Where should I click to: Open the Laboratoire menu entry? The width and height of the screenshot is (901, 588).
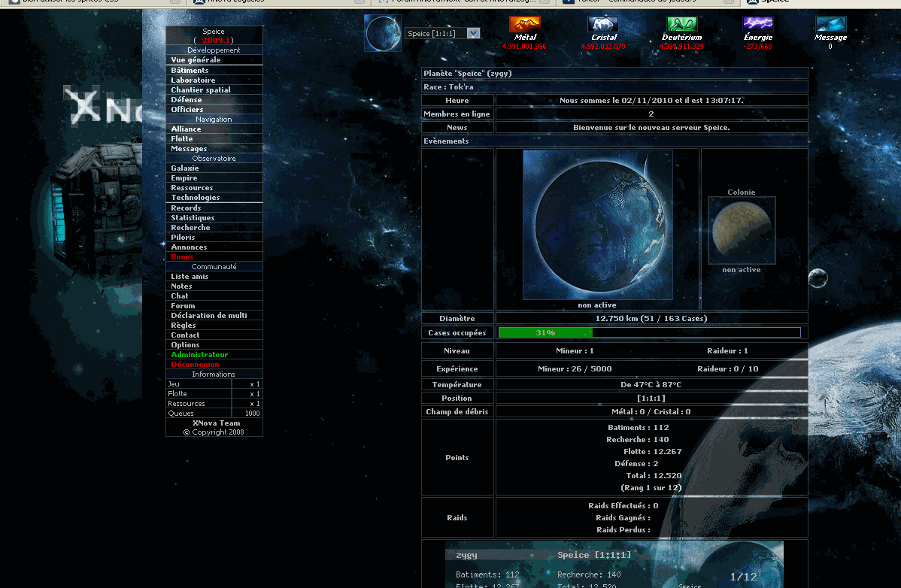[x=193, y=80]
